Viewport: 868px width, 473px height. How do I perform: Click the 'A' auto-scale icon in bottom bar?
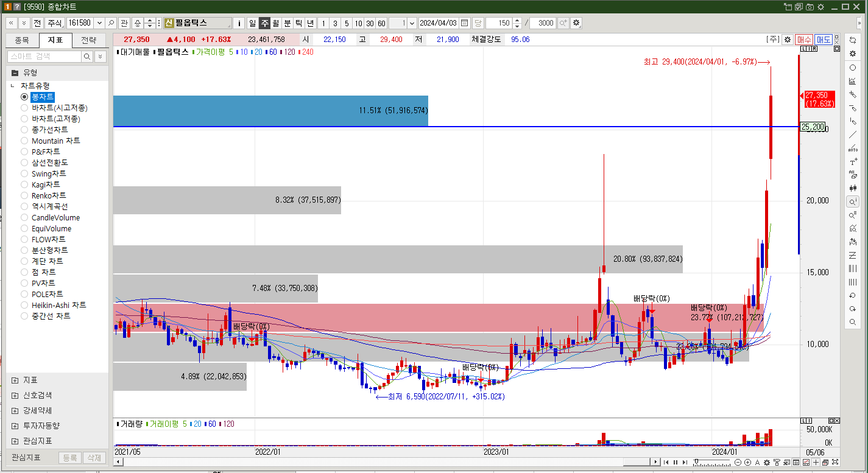(x=758, y=463)
